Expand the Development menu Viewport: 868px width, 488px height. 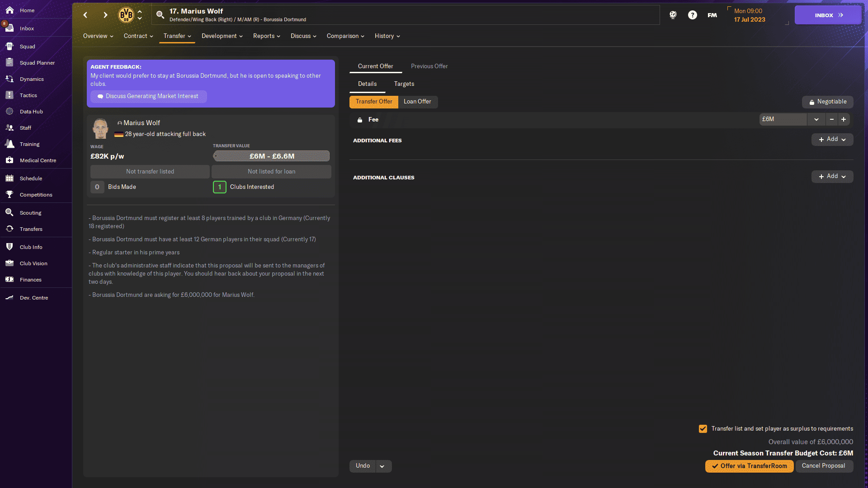pos(222,36)
